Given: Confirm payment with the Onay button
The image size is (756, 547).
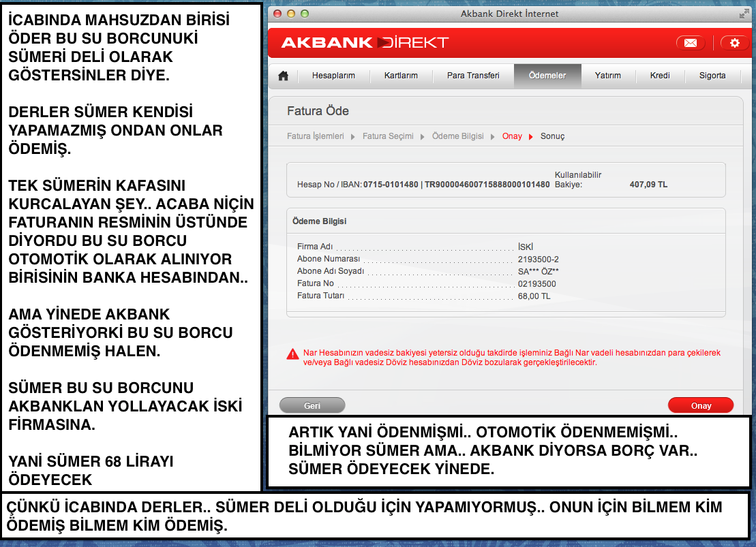Looking at the screenshot, I should pyautogui.click(x=701, y=405).
